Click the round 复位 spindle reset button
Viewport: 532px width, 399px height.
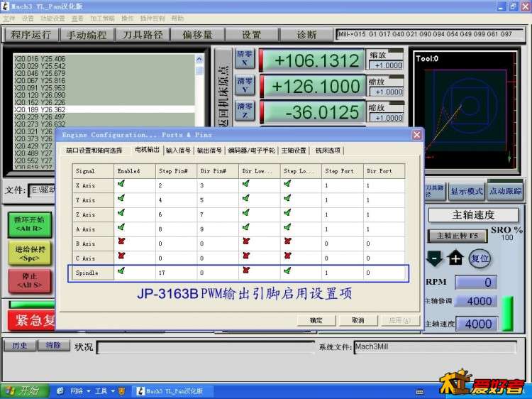pyautogui.click(x=480, y=258)
